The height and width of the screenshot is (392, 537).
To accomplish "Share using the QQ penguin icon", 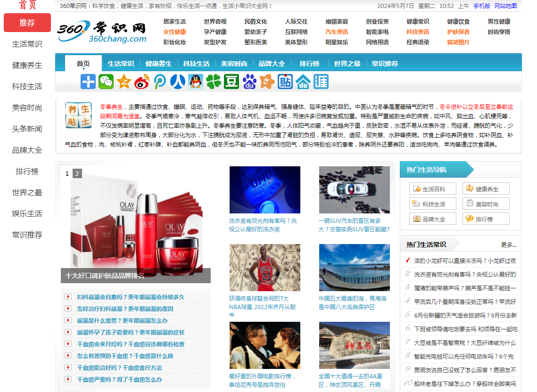I will tap(196, 82).
